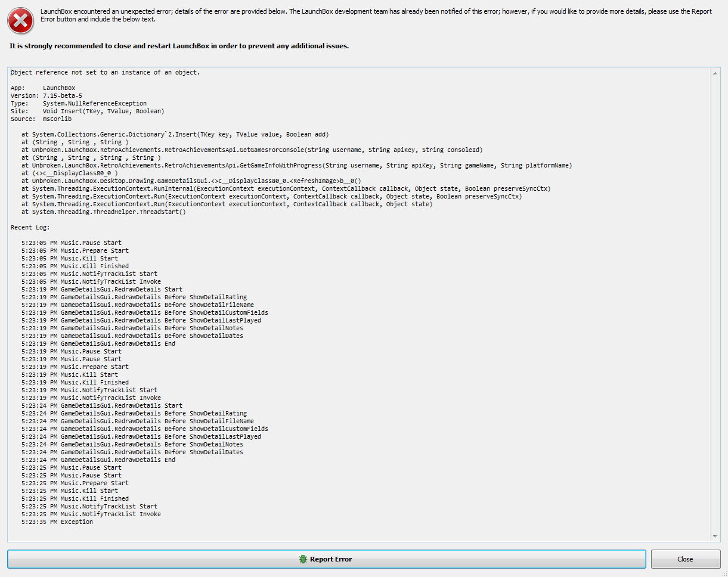Click the ExecutionContext.RunInternal stack line
Viewport: 728px width, 577px height.
(286, 188)
